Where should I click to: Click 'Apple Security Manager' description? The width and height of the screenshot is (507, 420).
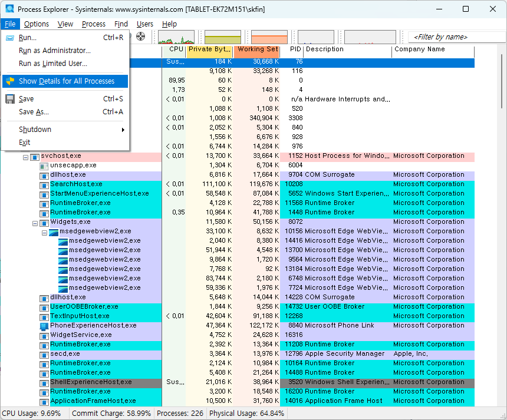[x=345, y=354]
